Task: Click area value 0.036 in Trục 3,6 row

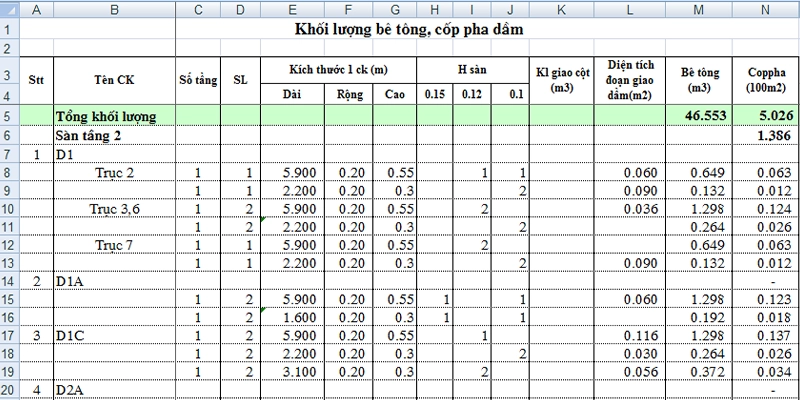Action: [630, 209]
